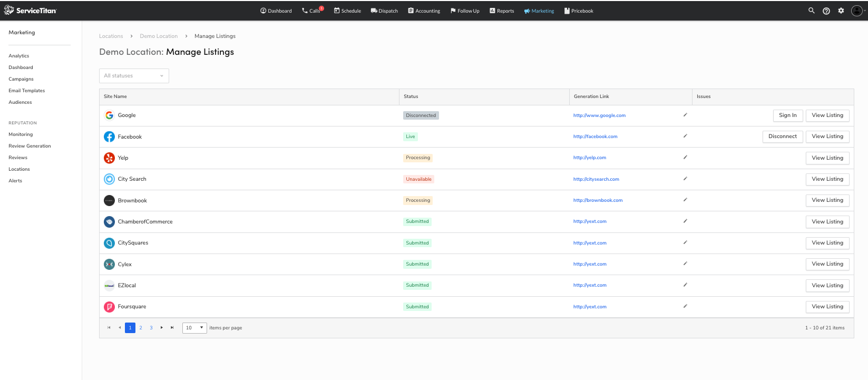Select Email Templates in the sidebar
Screen dimensions: 868x380
(27, 91)
